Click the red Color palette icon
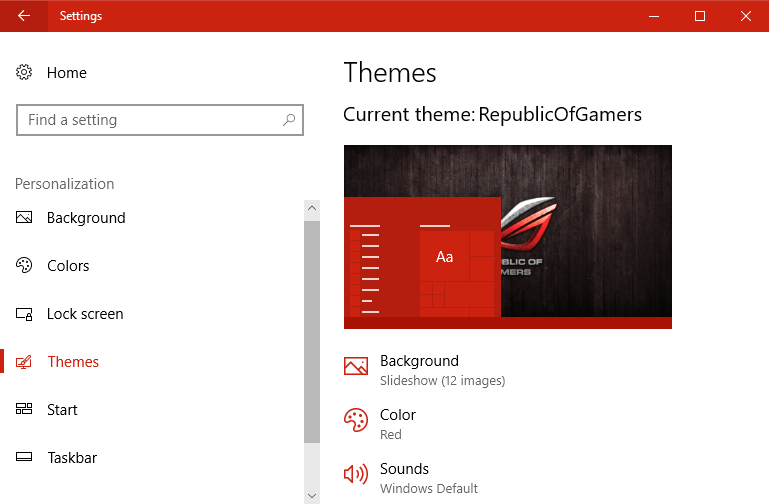Screen dimensions: 769x504 pos(356,420)
